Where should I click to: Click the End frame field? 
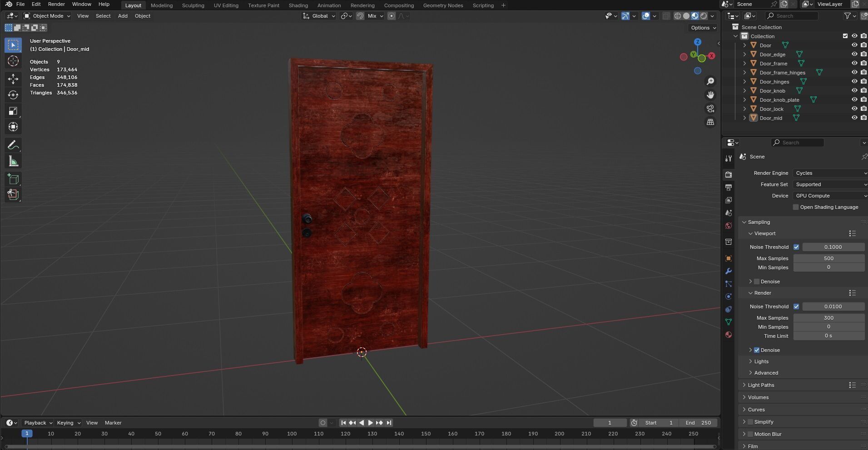[x=699, y=423]
